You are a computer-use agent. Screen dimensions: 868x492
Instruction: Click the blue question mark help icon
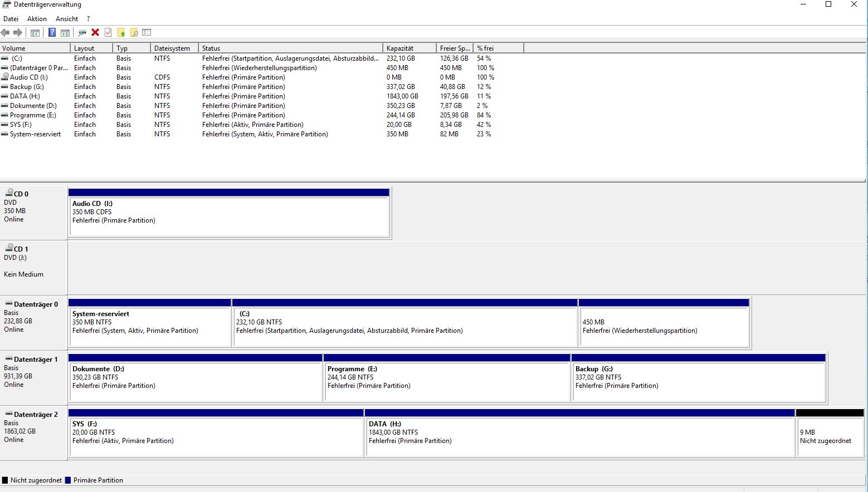point(52,33)
